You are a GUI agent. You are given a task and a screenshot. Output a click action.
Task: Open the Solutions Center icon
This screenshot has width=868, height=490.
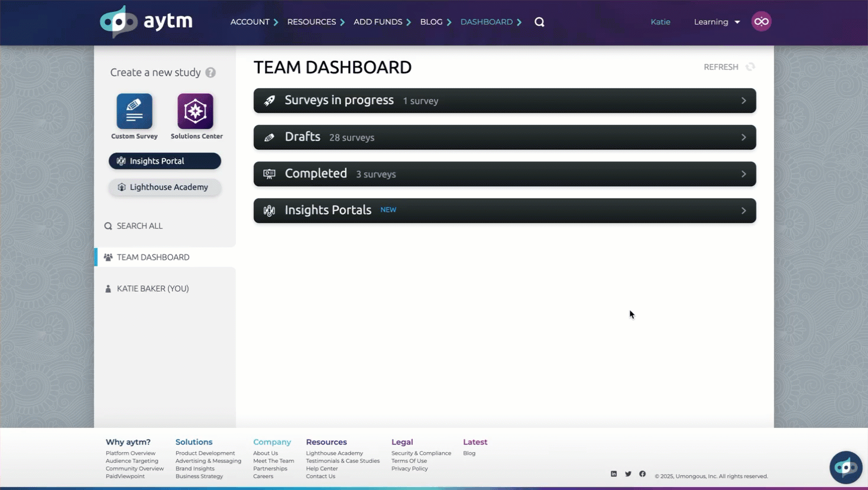coord(195,111)
